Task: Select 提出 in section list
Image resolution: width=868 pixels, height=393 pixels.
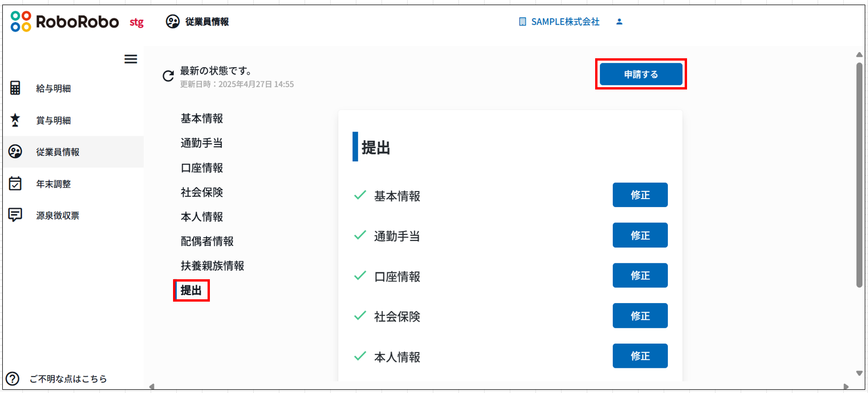Action: point(191,290)
